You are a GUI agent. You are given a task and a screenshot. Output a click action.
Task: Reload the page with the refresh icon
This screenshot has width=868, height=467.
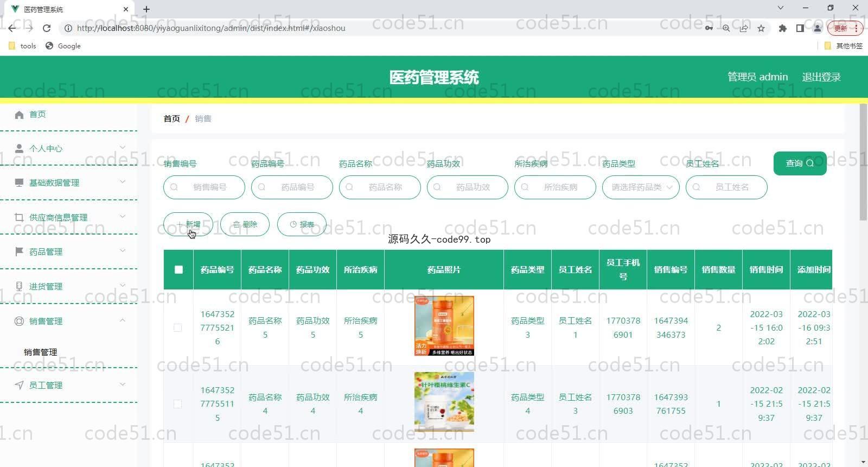tap(47, 28)
